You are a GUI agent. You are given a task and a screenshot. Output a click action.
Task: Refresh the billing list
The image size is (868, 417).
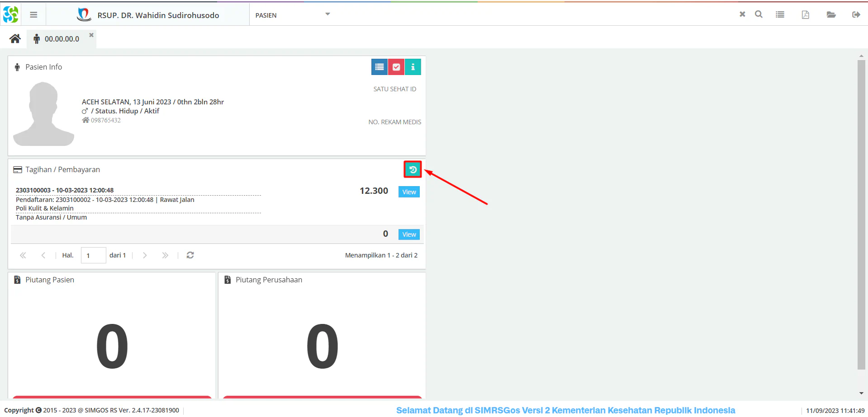(190, 255)
